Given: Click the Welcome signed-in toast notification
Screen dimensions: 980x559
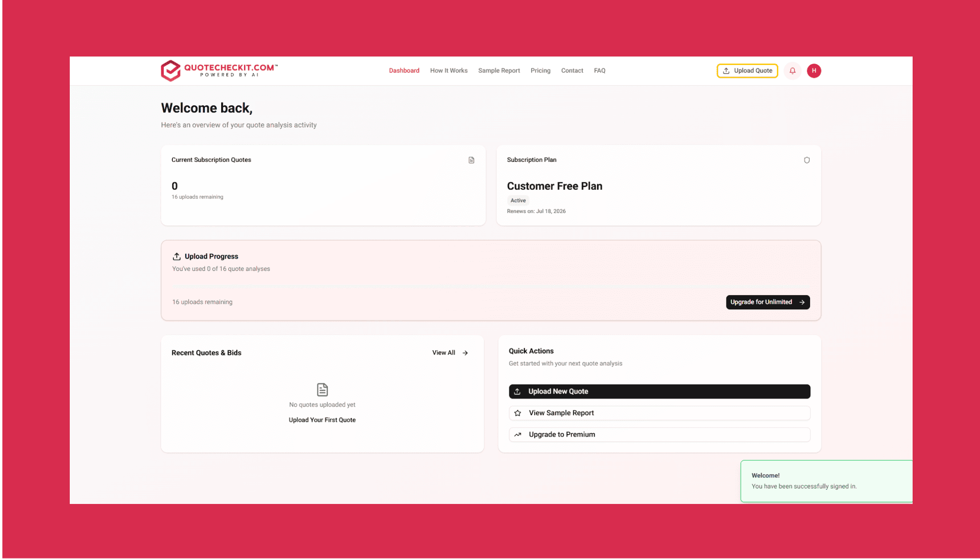Looking at the screenshot, I should [x=826, y=481].
